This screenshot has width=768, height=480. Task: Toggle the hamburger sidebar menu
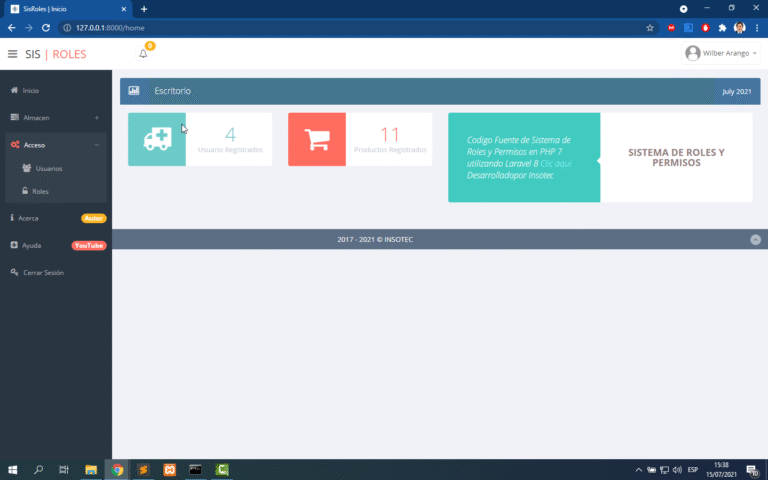tap(12, 54)
